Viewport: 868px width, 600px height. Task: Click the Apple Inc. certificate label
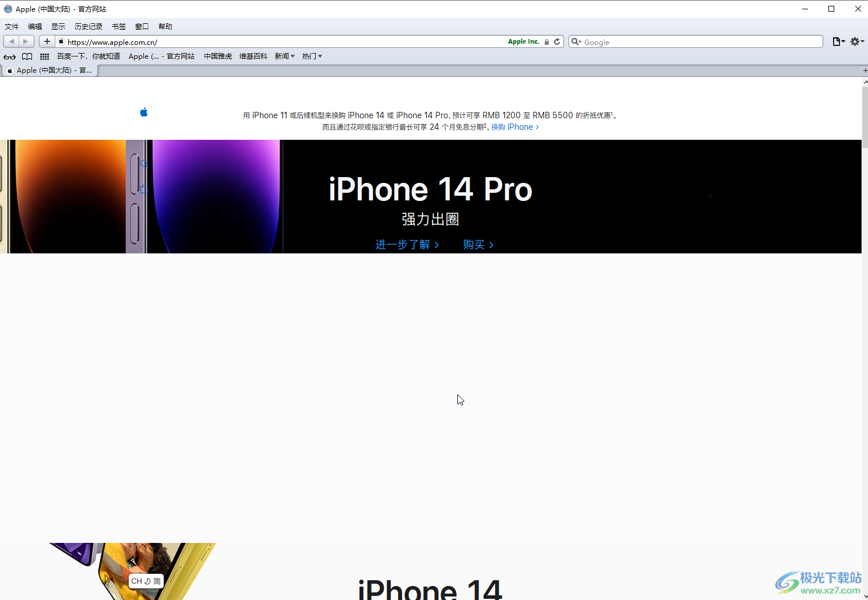523,41
